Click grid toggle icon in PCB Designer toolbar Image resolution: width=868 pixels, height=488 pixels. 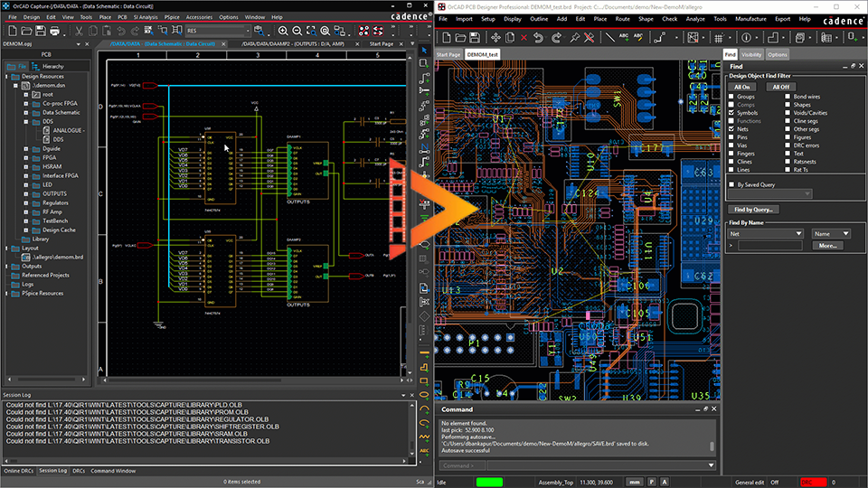pyautogui.click(x=719, y=38)
